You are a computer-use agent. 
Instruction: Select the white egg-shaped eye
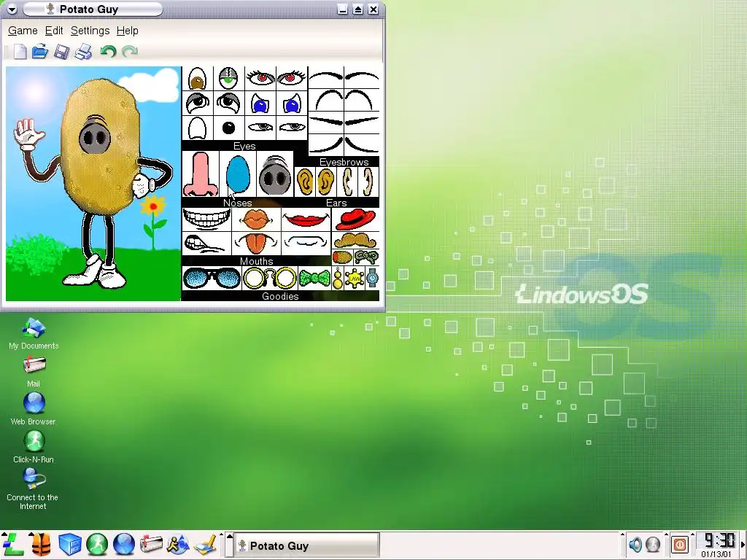197,128
